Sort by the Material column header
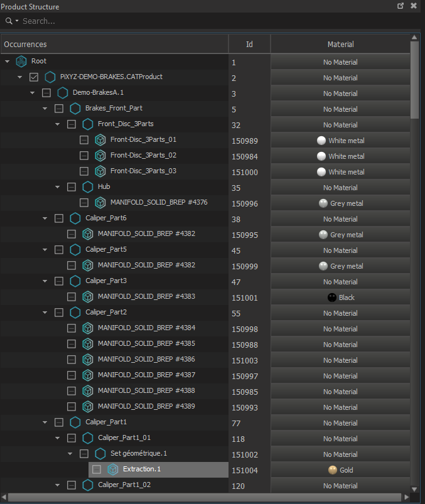 tap(340, 45)
